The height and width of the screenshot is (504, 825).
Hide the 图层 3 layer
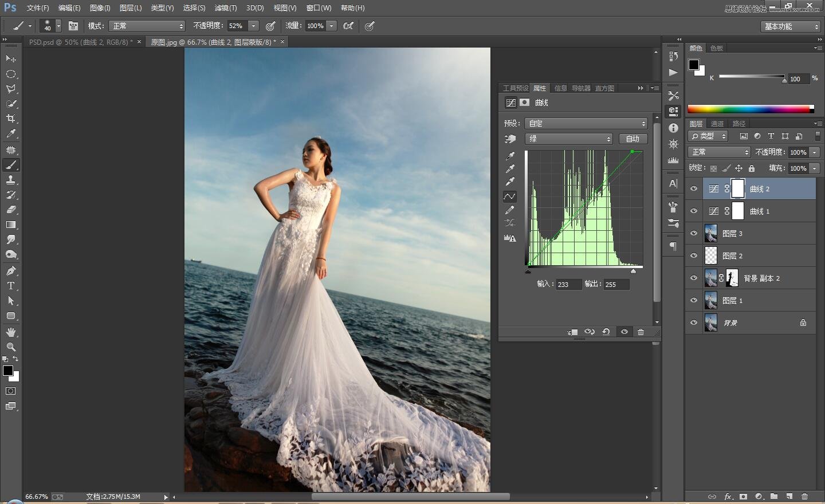point(694,234)
